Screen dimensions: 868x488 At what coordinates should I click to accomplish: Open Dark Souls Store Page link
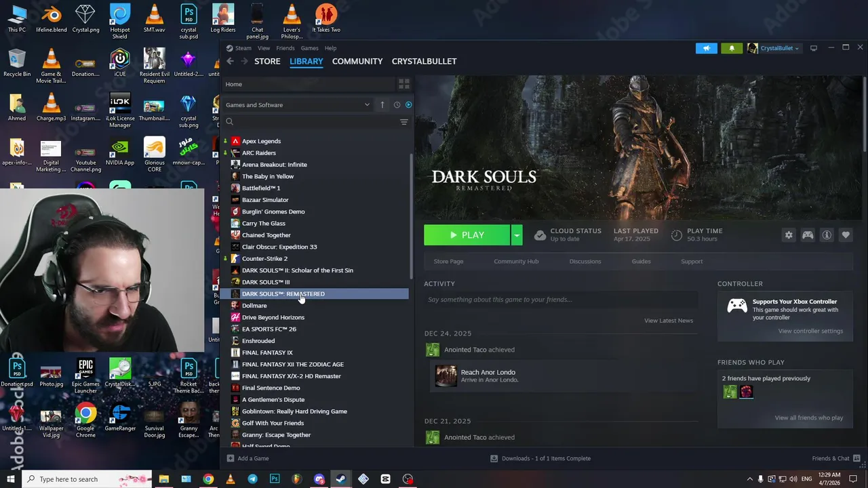(x=448, y=262)
